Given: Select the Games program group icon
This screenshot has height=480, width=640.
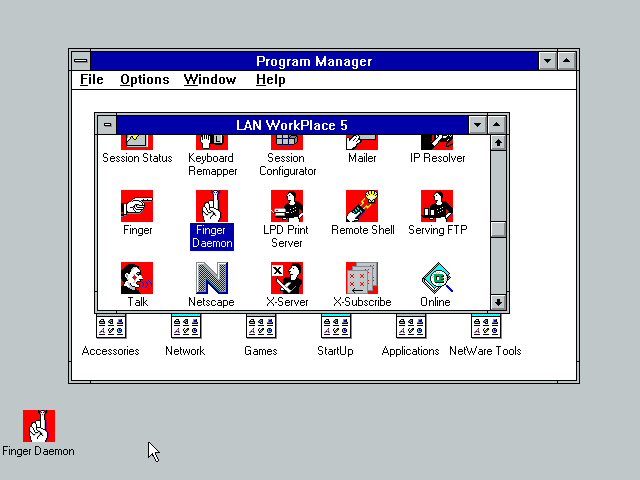Looking at the screenshot, I should pyautogui.click(x=261, y=327).
